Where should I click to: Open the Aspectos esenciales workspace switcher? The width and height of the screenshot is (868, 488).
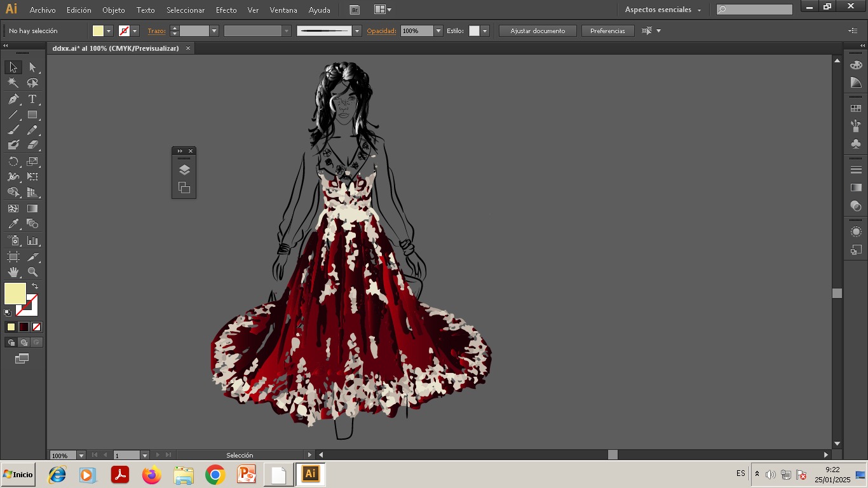click(x=663, y=10)
